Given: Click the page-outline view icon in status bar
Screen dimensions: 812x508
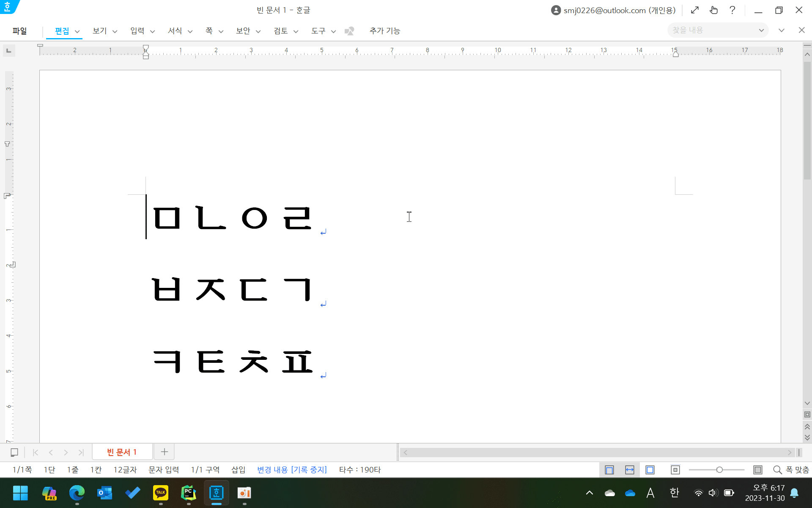Looking at the screenshot, I should (x=609, y=470).
